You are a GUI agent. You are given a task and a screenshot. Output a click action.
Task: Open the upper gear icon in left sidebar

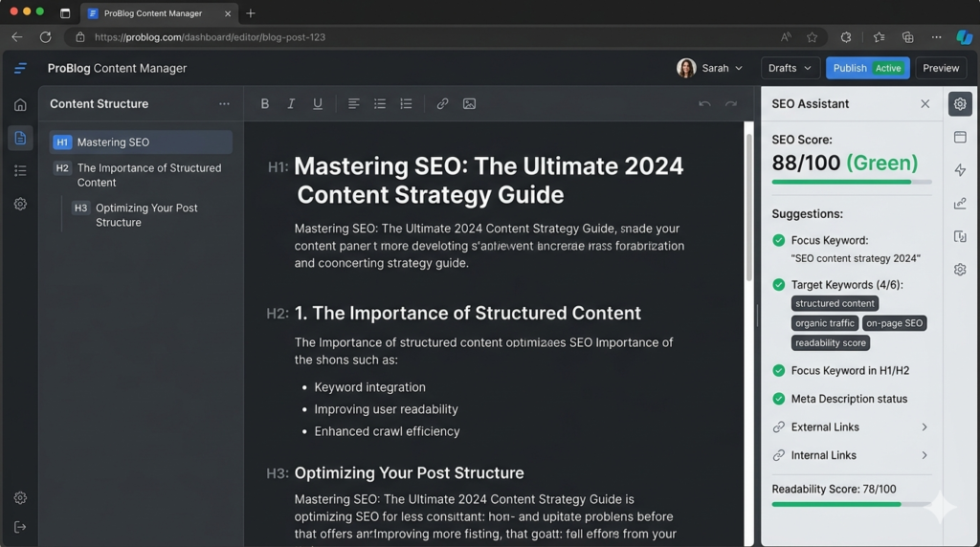click(21, 205)
